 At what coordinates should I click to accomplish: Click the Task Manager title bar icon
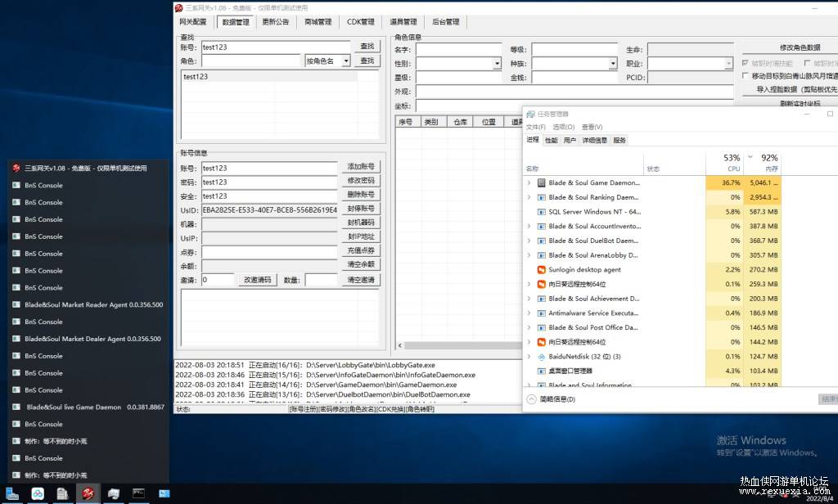(x=530, y=114)
